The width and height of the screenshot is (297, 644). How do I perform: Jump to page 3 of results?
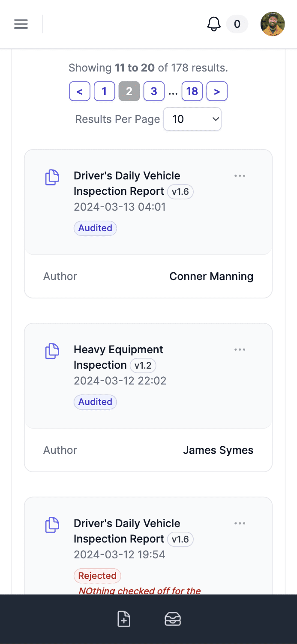pyautogui.click(x=154, y=91)
